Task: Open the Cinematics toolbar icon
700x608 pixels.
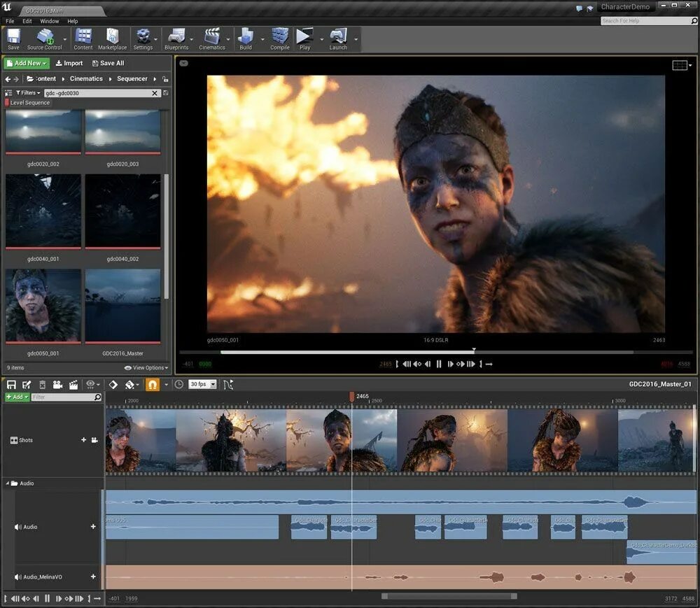Action: pos(211,38)
